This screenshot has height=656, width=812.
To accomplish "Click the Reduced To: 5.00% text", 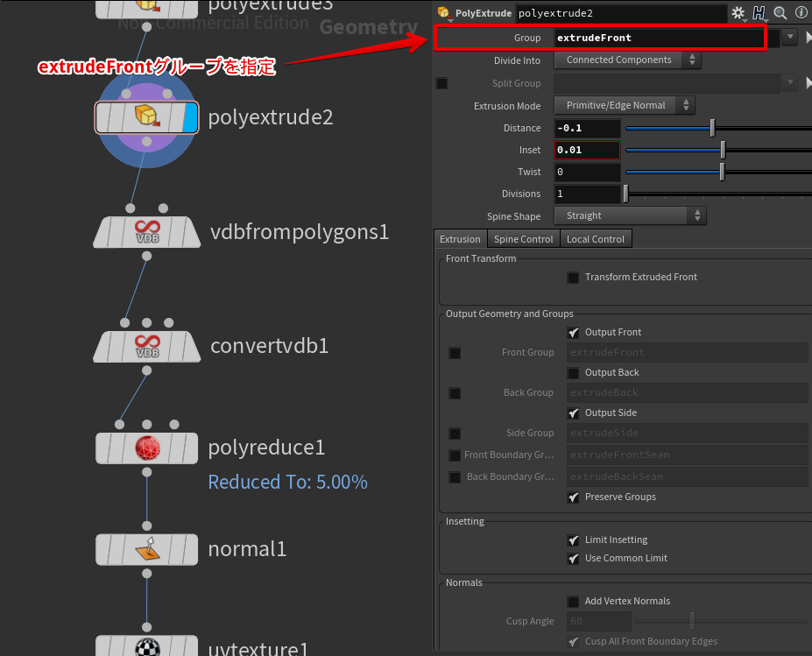I will pos(288,482).
